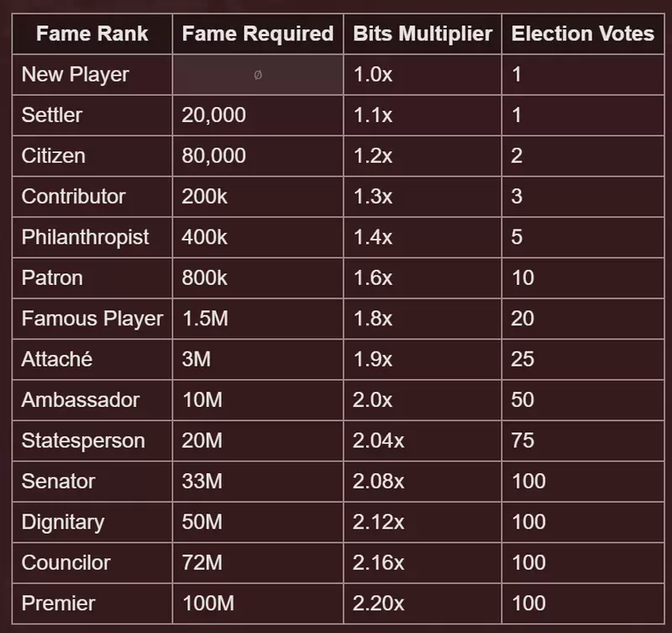This screenshot has height=633, width=672.
Task: Click the Attaché 3M fame cell
Action: [x=258, y=360]
